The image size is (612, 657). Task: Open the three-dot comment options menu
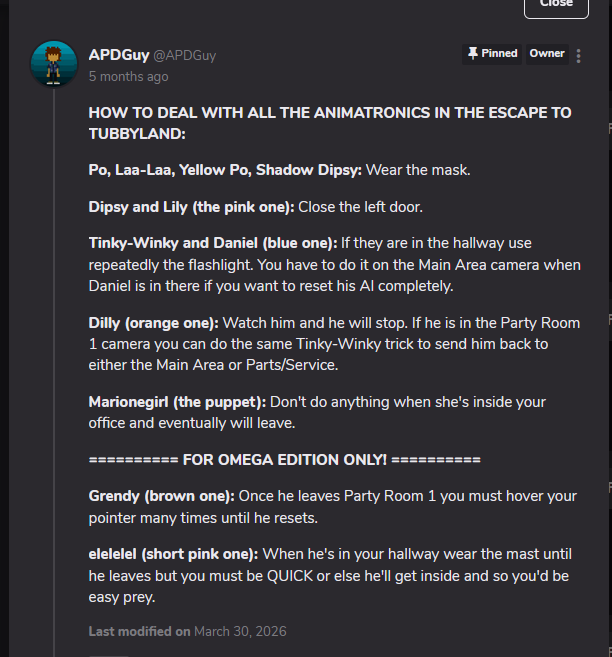tap(579, 56)
